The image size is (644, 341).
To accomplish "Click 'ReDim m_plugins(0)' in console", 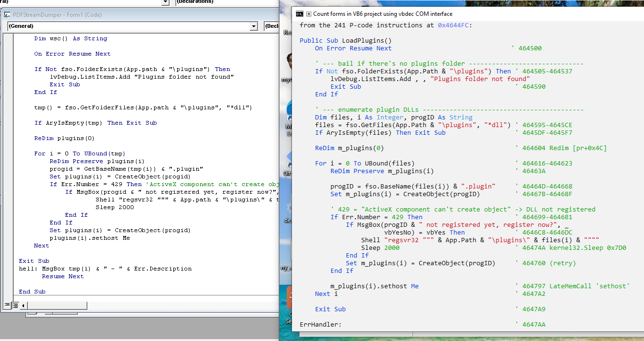I will (350, 148).
